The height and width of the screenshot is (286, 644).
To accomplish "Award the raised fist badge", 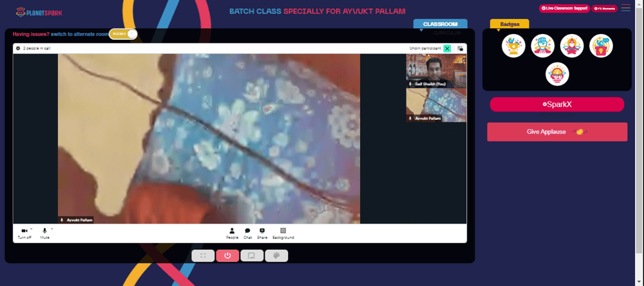I will click(x=542, y=46).
